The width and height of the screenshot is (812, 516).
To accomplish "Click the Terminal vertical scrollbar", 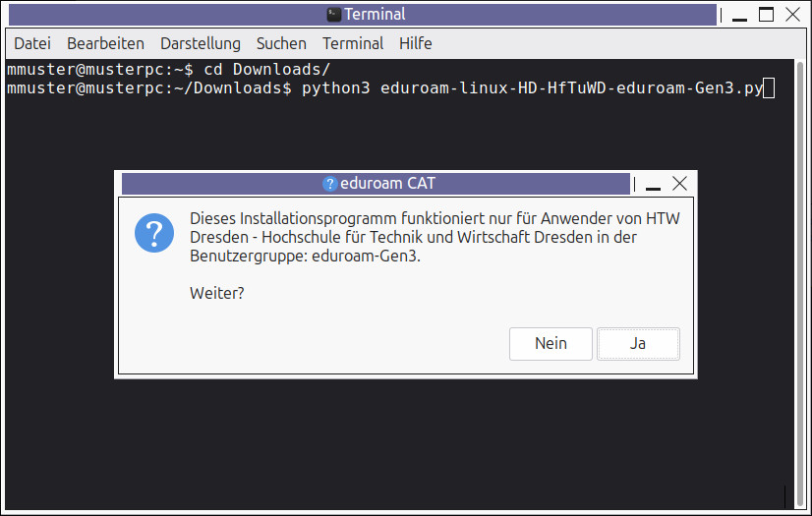I will click(x=800, y=284).
